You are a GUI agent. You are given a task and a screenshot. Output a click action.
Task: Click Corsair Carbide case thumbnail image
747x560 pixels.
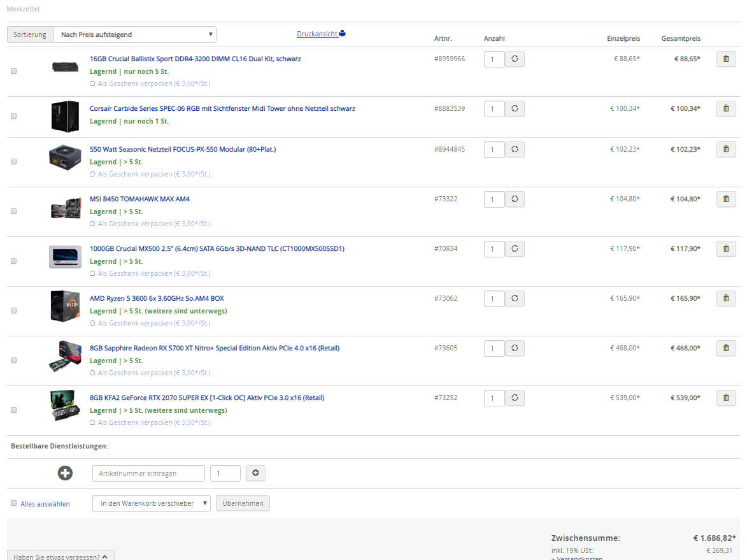(65, 117)
